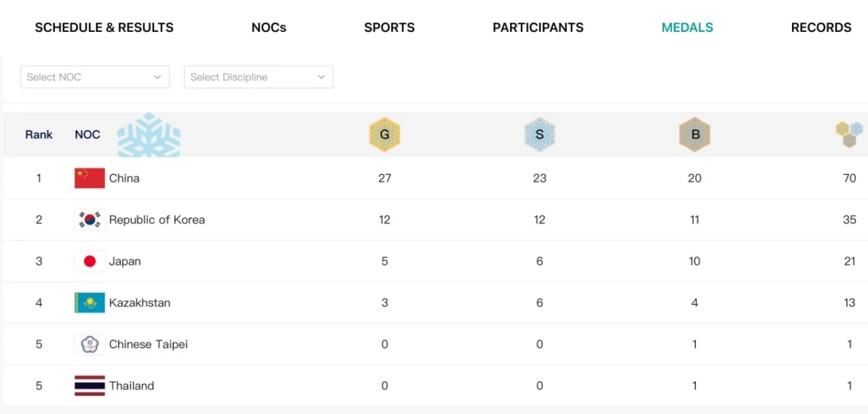Go to the Sports tab

pos(389,28)
